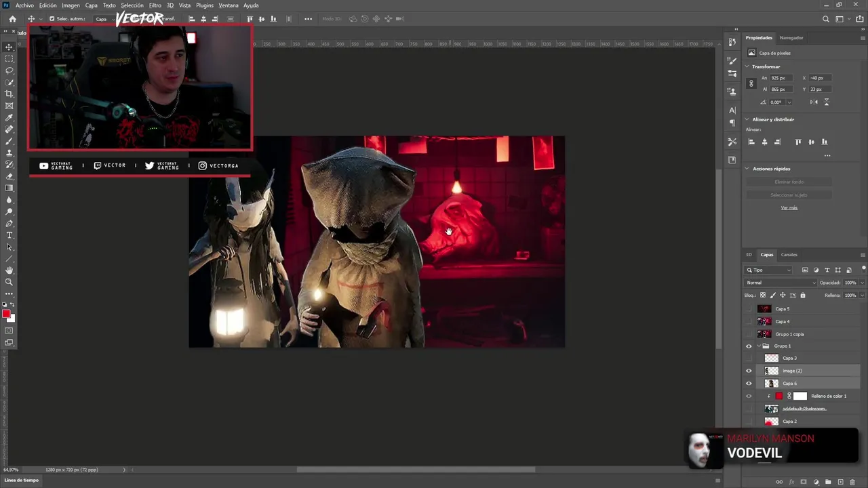Screen dimensions: 868x488
Task: Select the Brush tool in left toolbar
Action: point(9,141)
